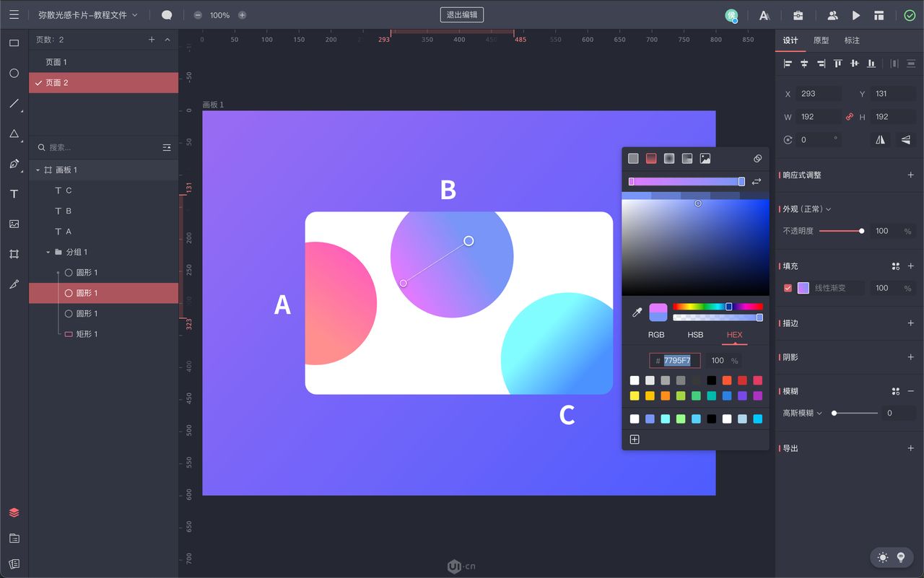Viewport: 924px width, 578px height.
Task: Switch to the 设计 tab
Action: coord(790,40)
